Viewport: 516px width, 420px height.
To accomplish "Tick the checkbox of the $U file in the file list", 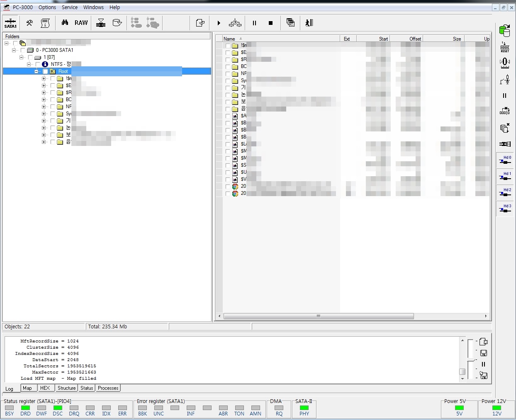I will coord(228,172).
